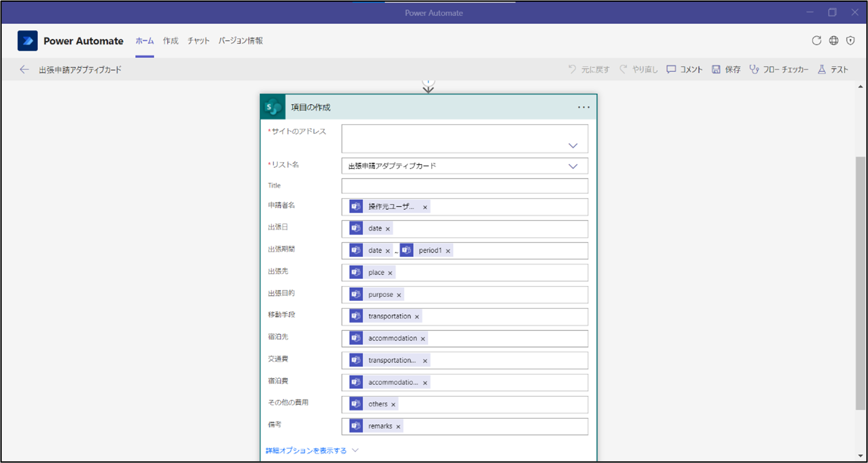Expand 詳細オプションを表示する
Viewport: 868px width, 463px height.
tap(312, 451)
